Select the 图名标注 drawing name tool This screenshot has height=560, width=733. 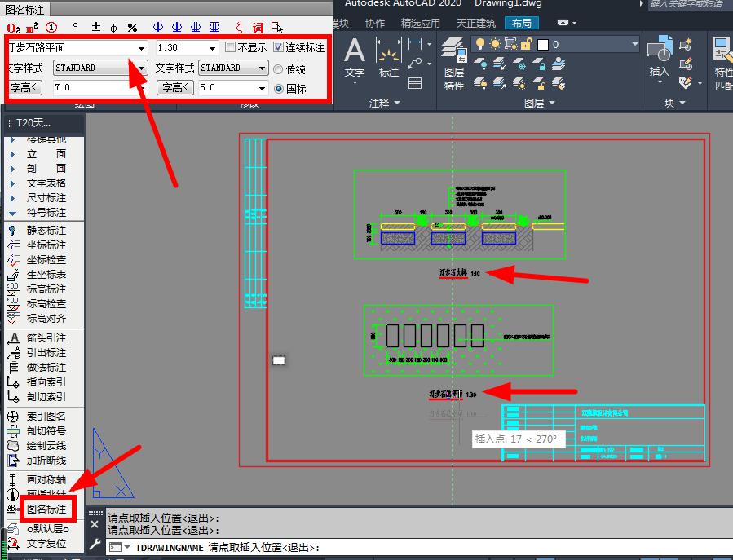tap(46, 509)
